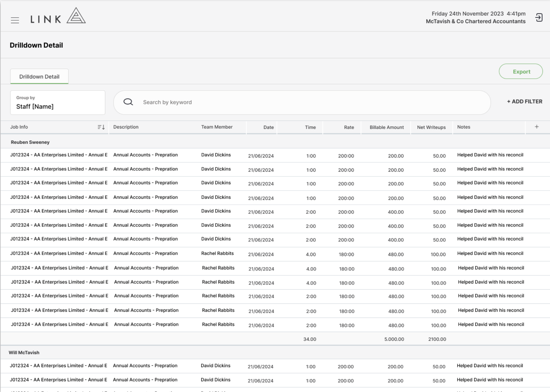Open the Group by Staff [Name] dropdown
Image resolution: width=550 pixels, height=392 pixels.
click(58, 103)
